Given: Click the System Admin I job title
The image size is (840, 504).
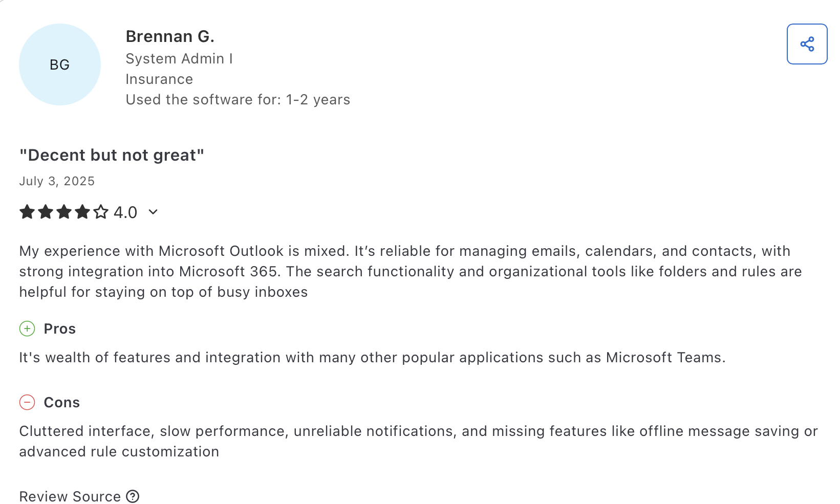Looking at the screenshot, I should tap(179, 59).
